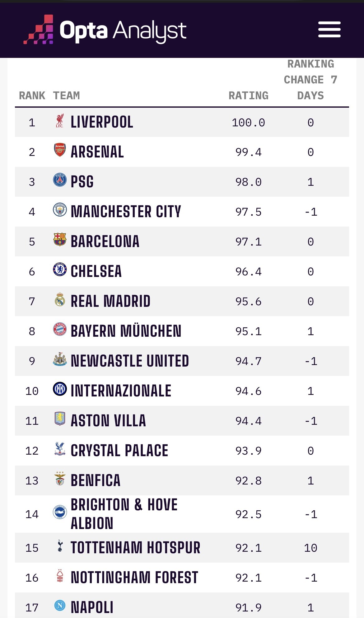The height and width of the screenshot is (618, 364).
Task: Click the Liverpool club crest
Action: pyautogui.click(x=60, y=121)
